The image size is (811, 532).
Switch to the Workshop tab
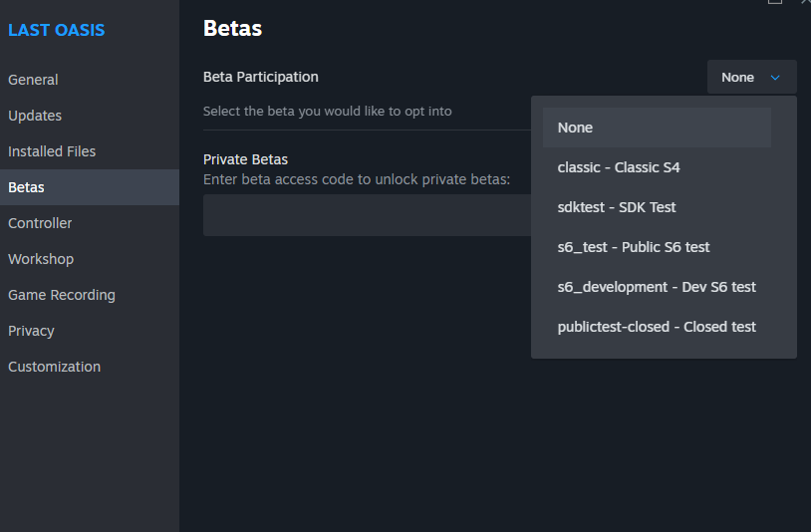pos(90,259)
